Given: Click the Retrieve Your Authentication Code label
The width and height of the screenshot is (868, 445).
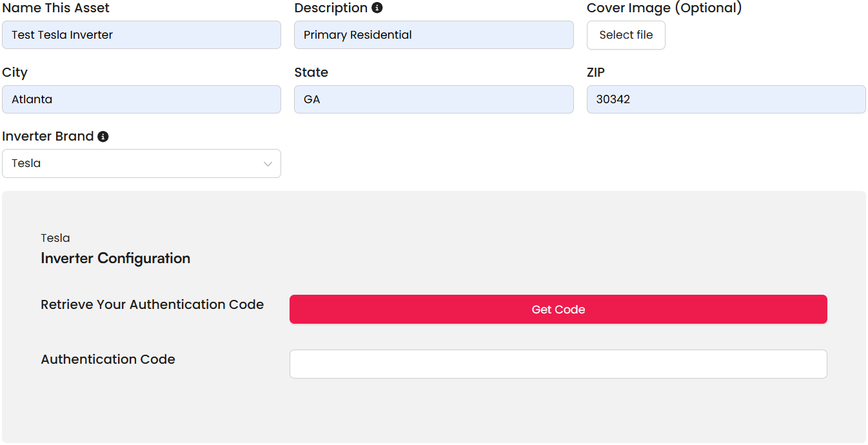Looking at the screenshot, I should (152, 304).
